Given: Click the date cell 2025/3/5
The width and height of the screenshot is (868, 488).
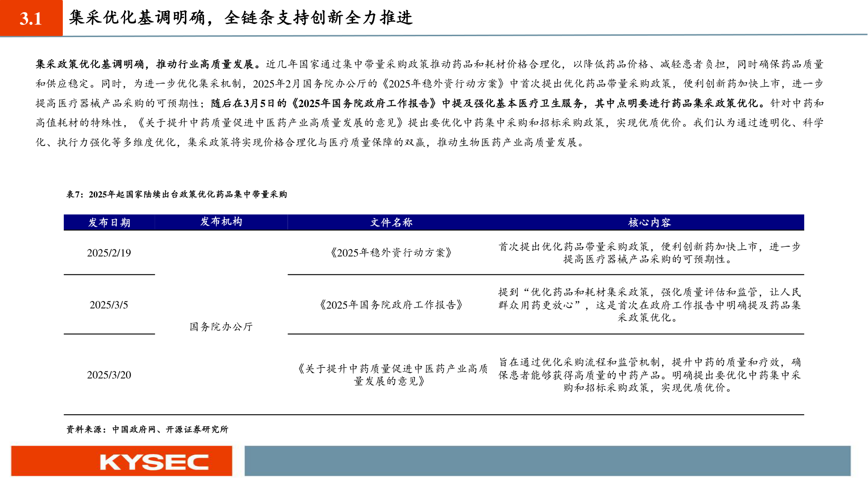Looking at the screenshot, I should (x=109, y=305).
